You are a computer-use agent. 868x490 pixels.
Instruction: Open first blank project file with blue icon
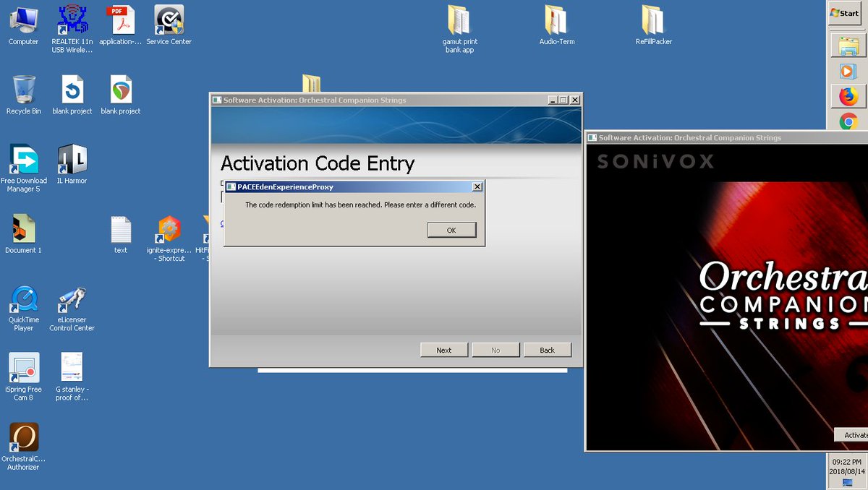coord(72,95)
